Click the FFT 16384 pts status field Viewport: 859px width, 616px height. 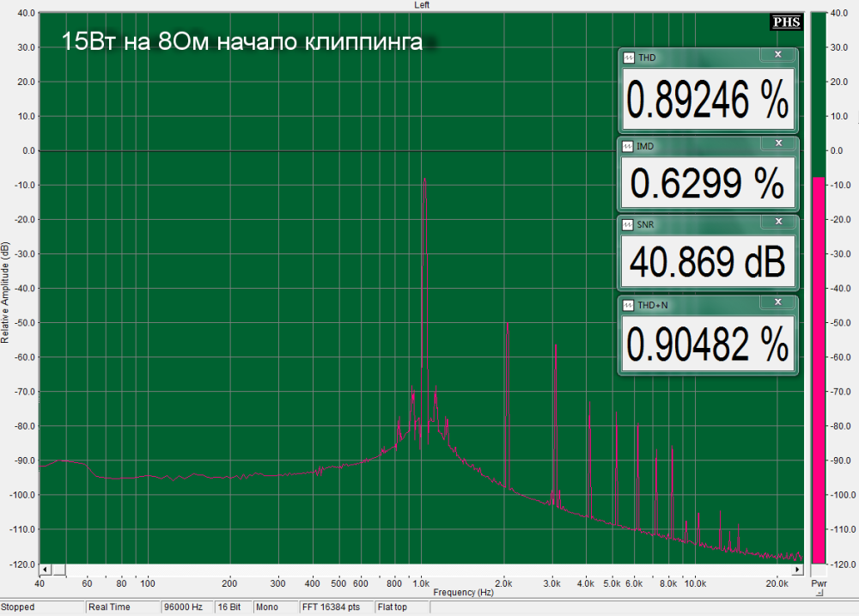tap(335, 607)
